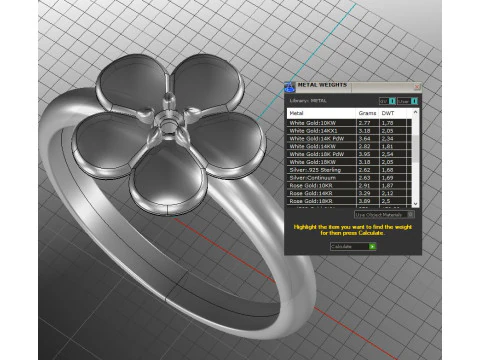Toggle the GV library option
This screenshot has height=360, width=480.
[x=388, y=101]
